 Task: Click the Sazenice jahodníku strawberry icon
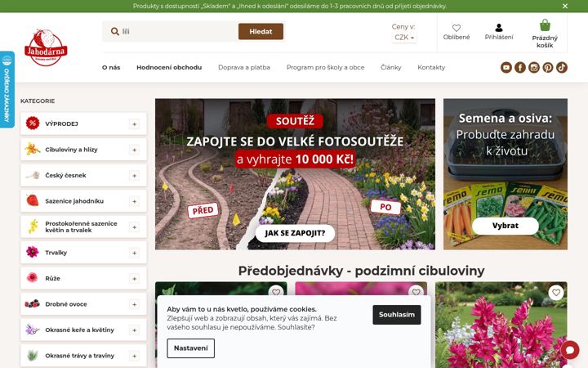point(33,200)
